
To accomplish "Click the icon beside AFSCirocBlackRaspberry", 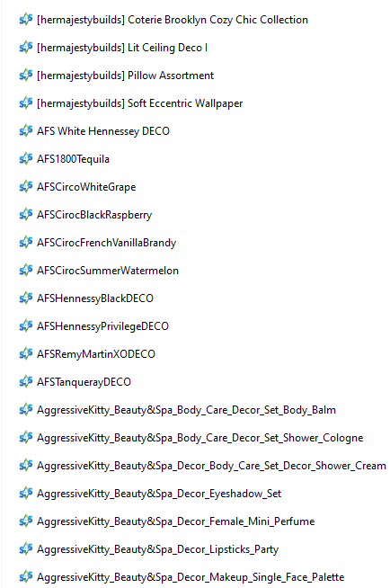I will tap(26, 214).
